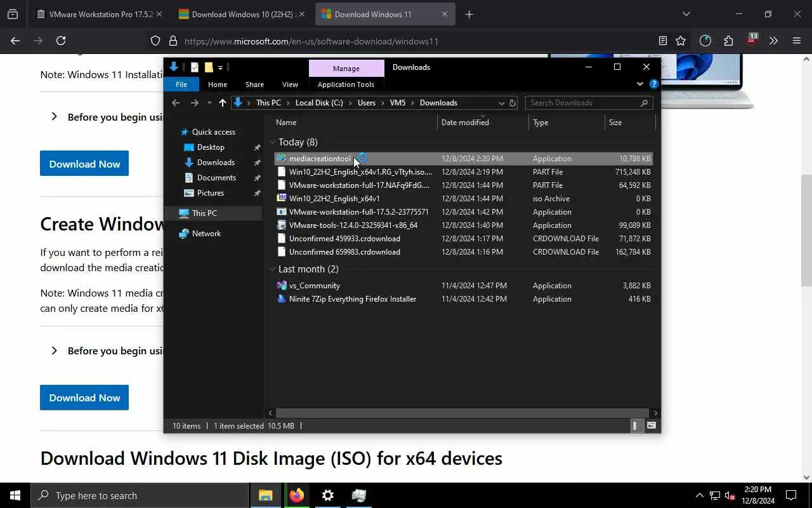Collapse the Today (8) group
The height and width of the screenshot is (508, 812).
point(272,142)
